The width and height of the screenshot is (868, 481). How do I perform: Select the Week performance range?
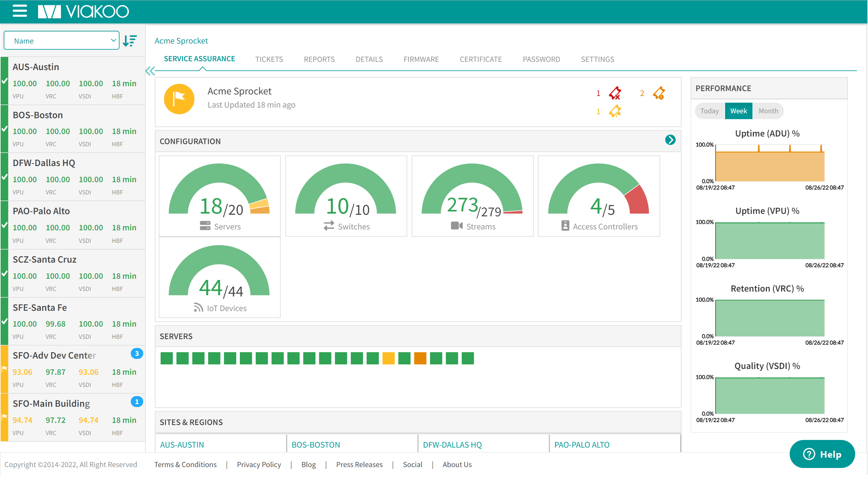[x=738, y=111]
